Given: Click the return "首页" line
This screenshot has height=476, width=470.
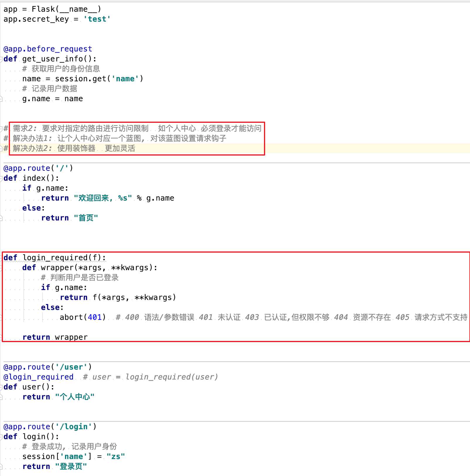Looking at the screenshot, I should click(x=70, y=218).
